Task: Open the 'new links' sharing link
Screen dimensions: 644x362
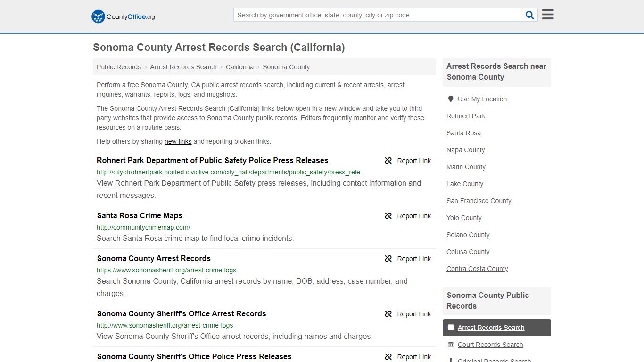Action: (178, 141)
